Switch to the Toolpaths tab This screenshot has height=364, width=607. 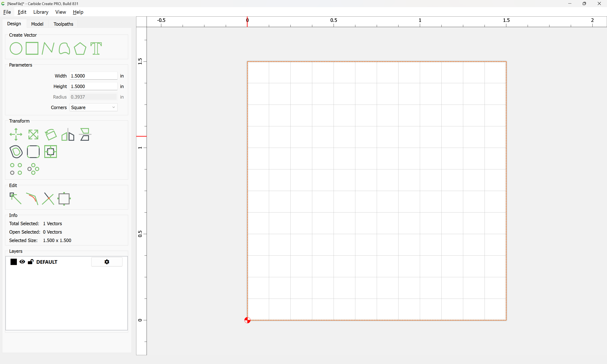(63, 24)
